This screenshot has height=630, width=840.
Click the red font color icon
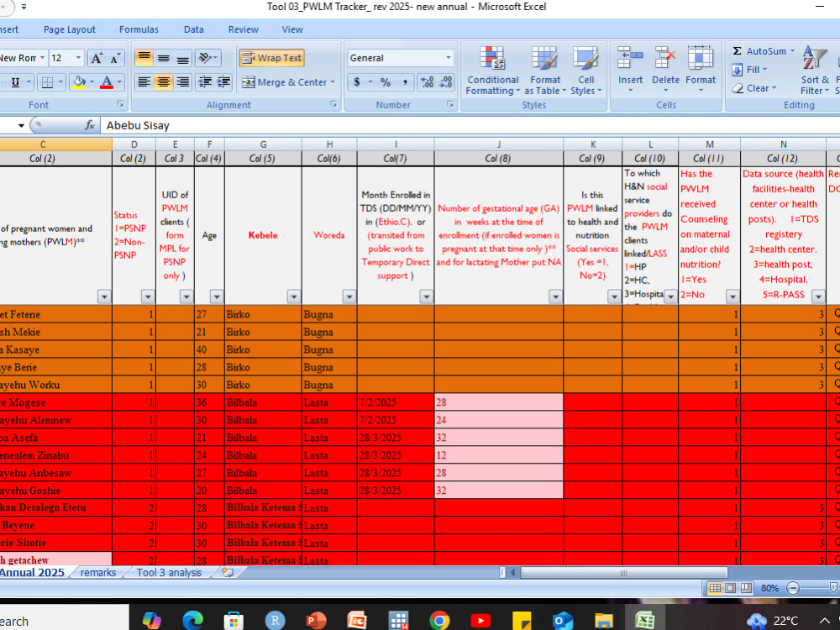point(107,82)
